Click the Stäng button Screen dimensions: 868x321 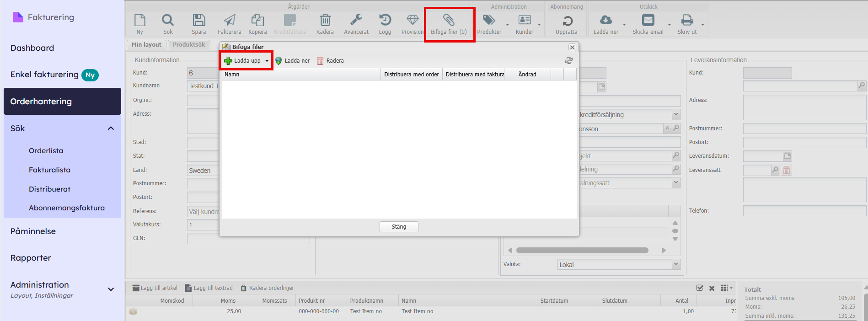398,227
